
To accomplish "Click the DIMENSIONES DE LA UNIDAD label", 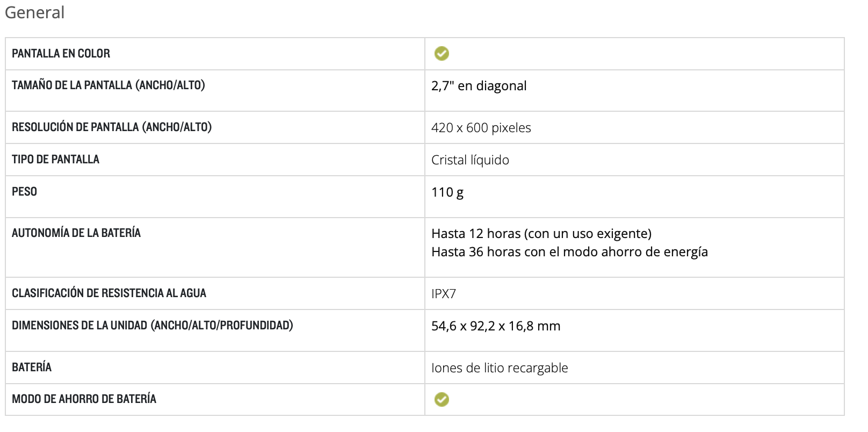I will point(153,326).
